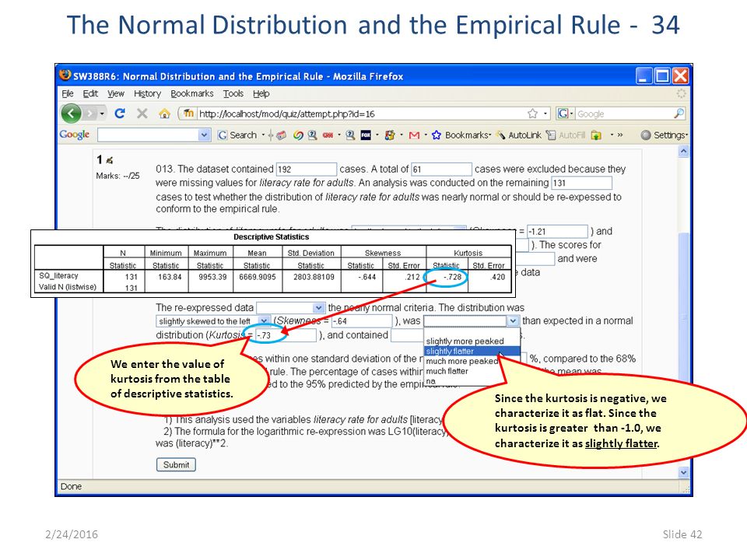Click the edit question icon beside number 1
The image size is (747, 560).
click(110, 160)
